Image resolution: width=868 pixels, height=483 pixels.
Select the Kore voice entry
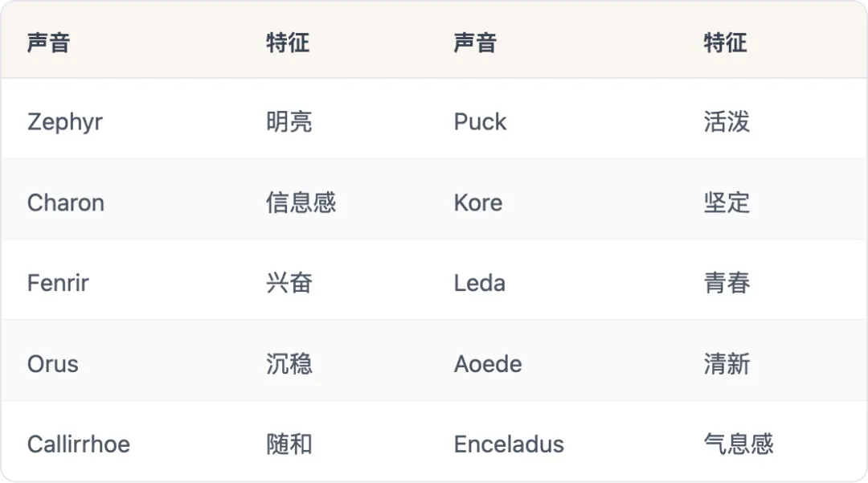[x=477, y=203]
